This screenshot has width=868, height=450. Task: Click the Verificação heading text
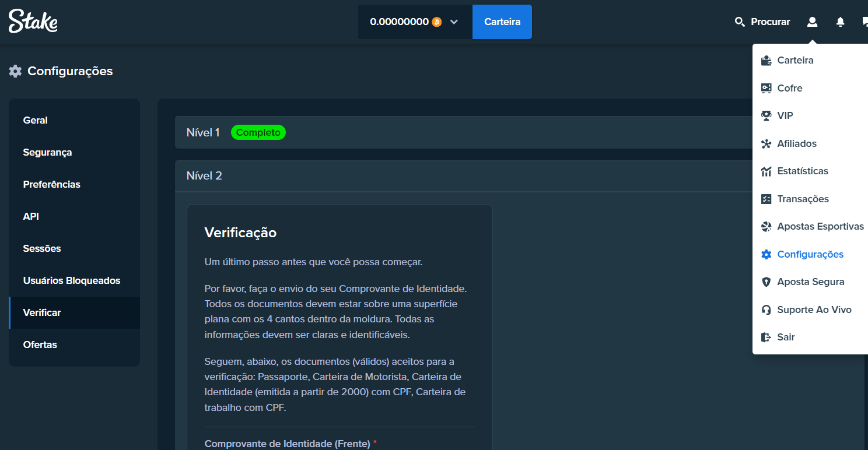[240, 233]
